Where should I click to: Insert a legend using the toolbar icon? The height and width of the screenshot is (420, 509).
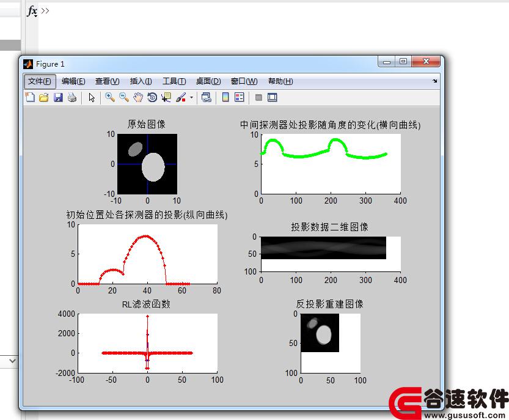click(240, 97)
